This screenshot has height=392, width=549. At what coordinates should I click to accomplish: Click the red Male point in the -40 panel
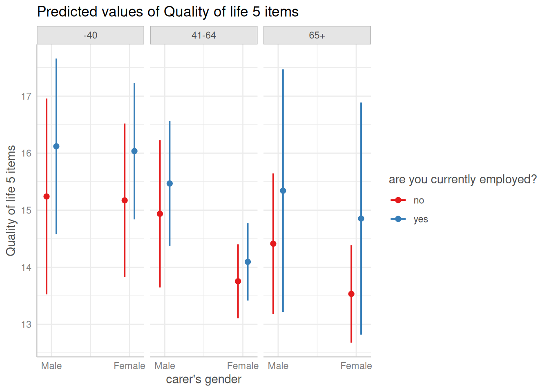coord(47,196)
